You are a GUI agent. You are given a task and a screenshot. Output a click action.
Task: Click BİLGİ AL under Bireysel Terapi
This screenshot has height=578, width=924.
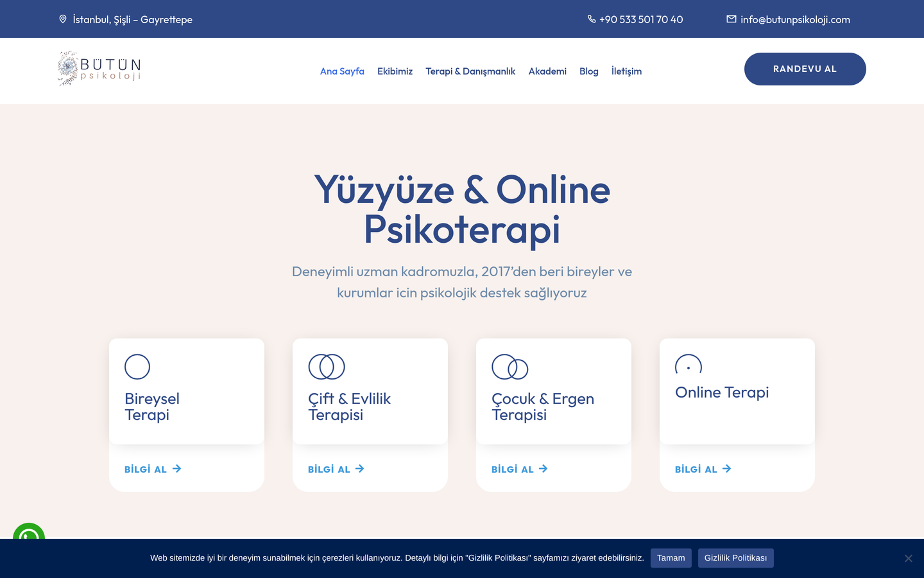pyautogui.click(x=153, y=469)
